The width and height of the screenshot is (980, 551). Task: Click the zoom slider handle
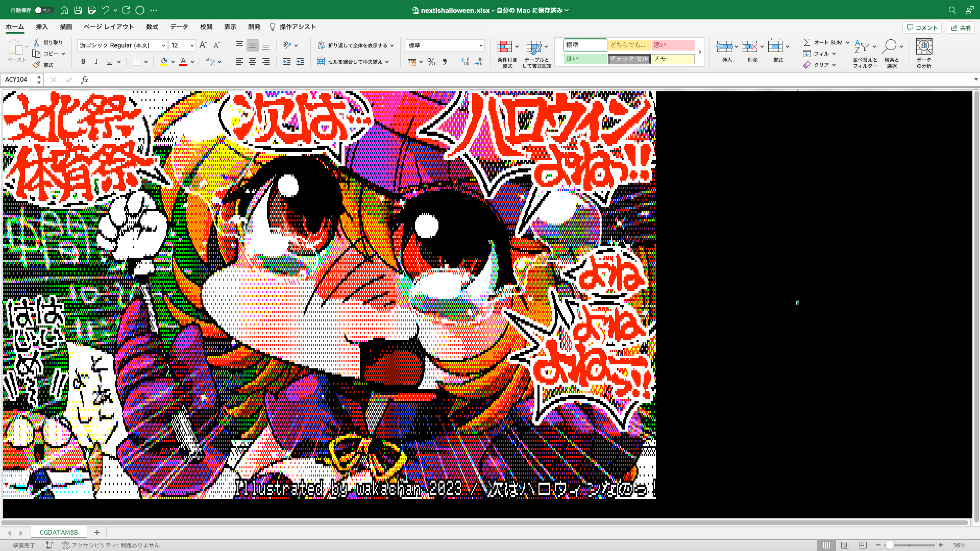[x=889, y=545]
